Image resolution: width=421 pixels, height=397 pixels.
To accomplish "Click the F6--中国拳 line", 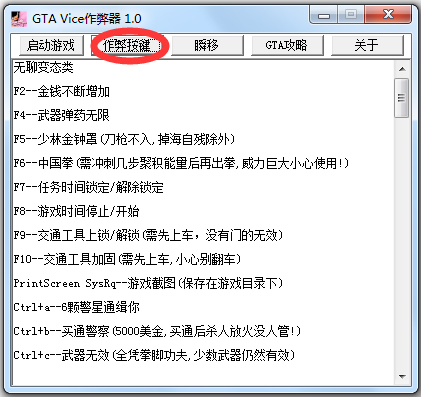I will click(x=181, y=163).
